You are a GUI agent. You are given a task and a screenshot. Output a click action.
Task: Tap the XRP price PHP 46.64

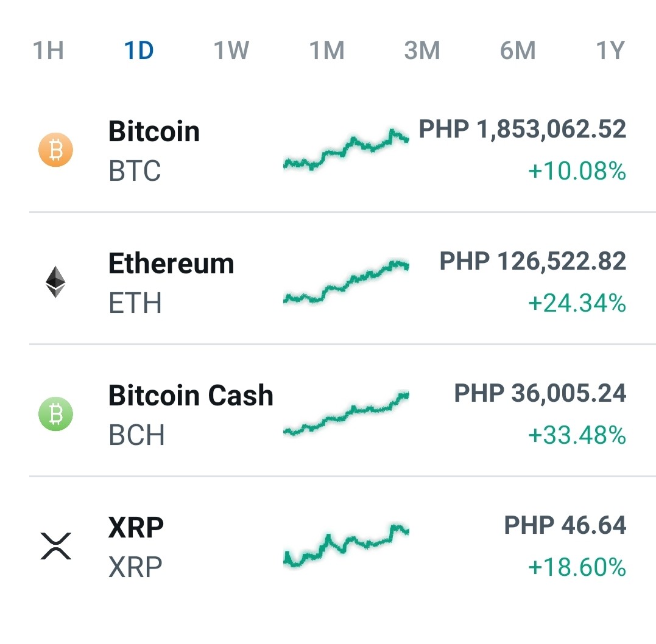pos(565,525)
